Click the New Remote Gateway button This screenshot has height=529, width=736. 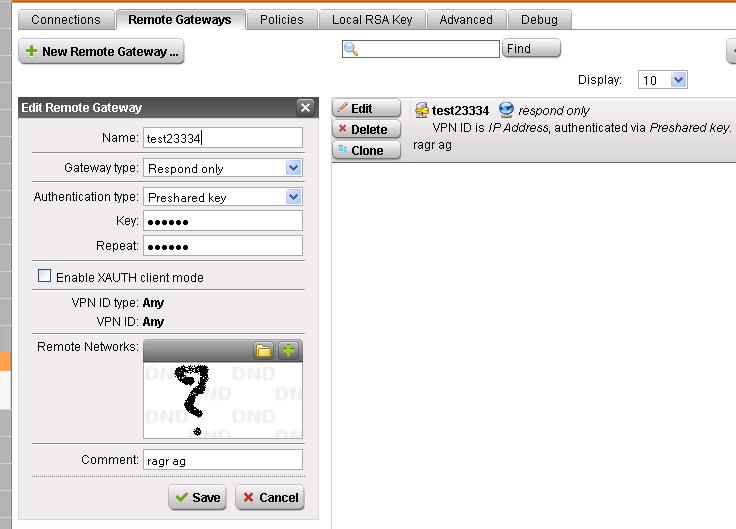[101, 51]
